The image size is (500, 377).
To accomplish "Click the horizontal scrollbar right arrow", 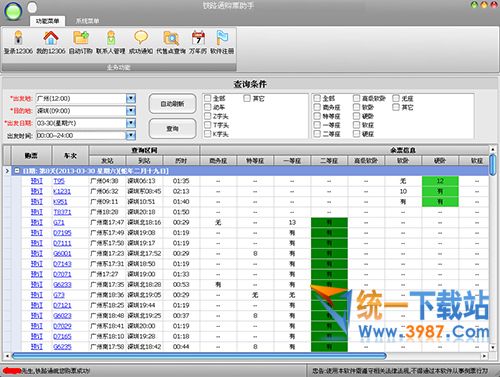I will pos(484,356).
